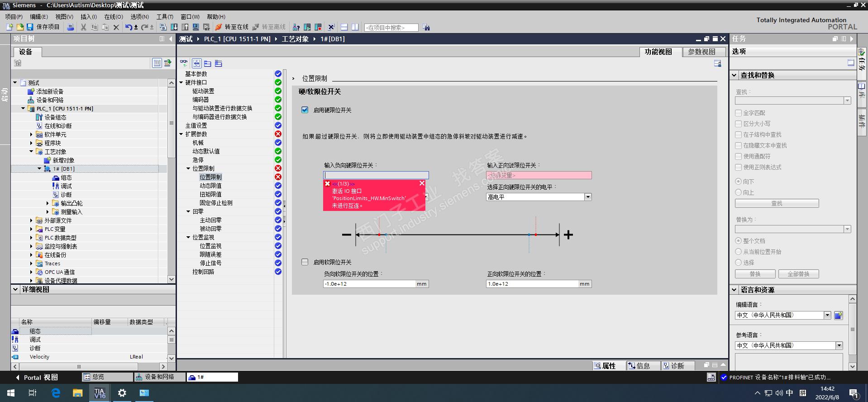Click the error icon beside 位置限制 subitem
868x402 pixels.
pyautogui.click(x=278, y=177)
